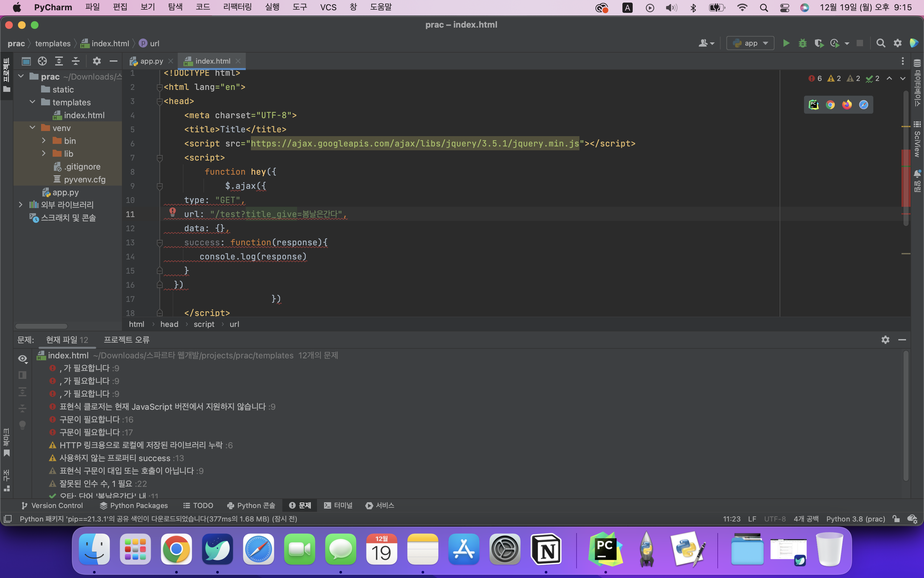Open Search Everywhere magnifier in PyCharm toolbar
The image size is (924, 578).
(x=880, y=43)
